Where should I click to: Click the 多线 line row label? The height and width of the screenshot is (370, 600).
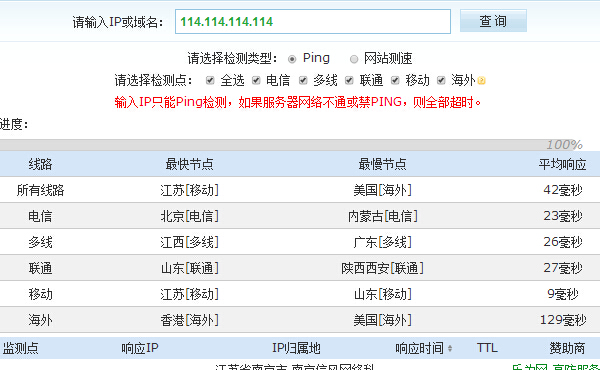40,242
